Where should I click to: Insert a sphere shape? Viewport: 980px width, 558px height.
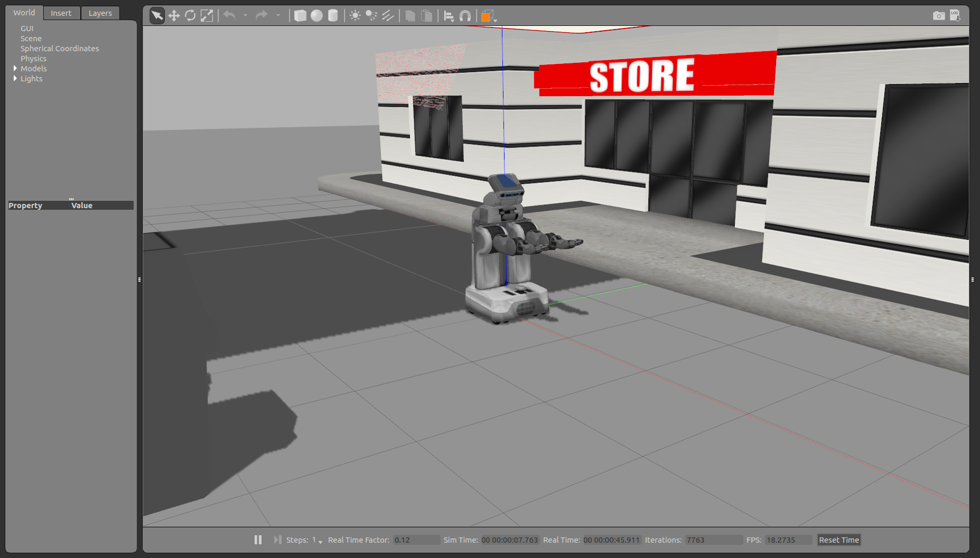(316, 16)
